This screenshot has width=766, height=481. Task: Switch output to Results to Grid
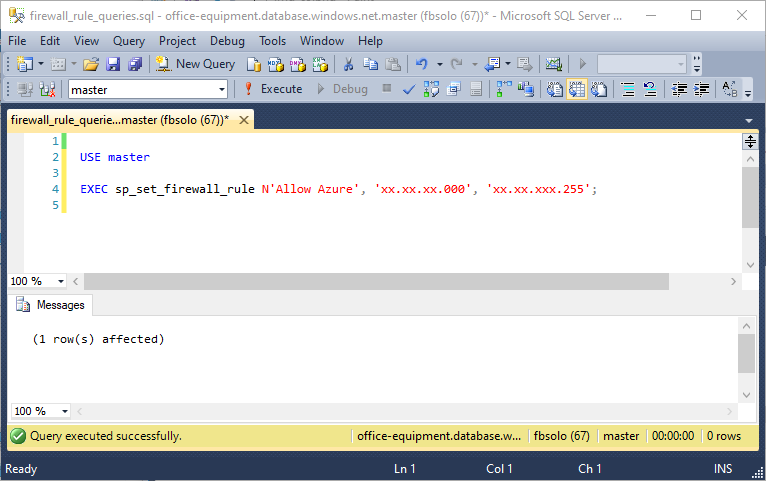tap(576, 89)
